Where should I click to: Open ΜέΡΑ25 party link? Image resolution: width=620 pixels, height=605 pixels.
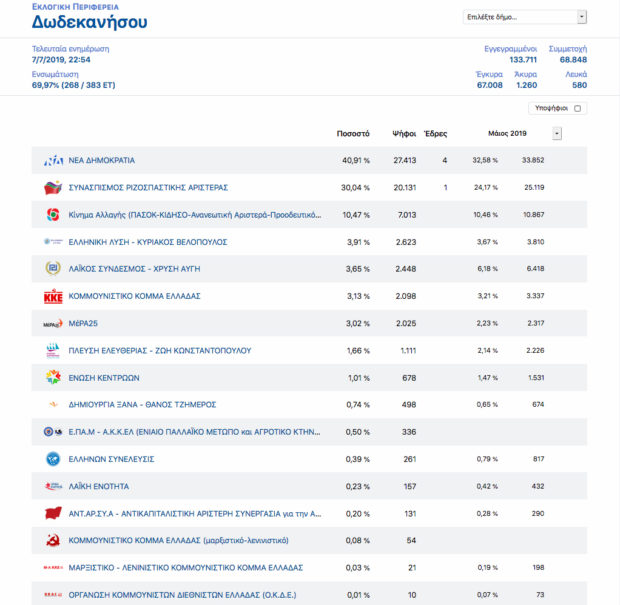[x=83, y=323]
